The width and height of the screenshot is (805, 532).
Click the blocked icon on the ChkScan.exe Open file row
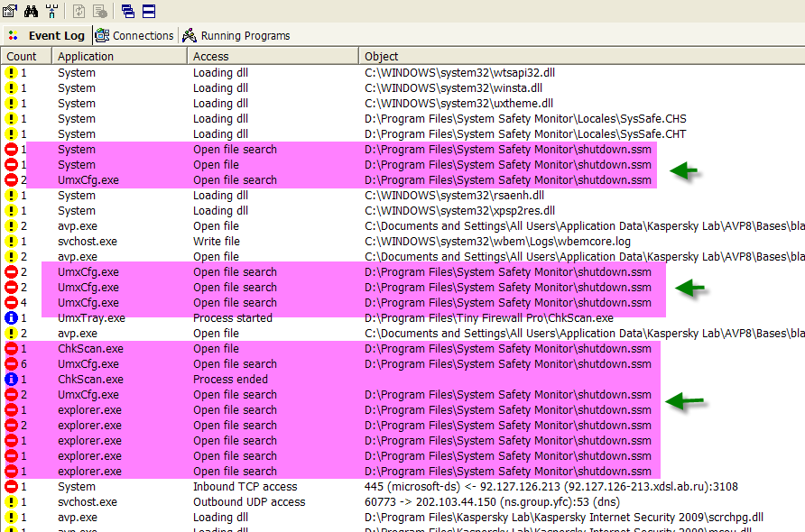click(x=11, y=349)
